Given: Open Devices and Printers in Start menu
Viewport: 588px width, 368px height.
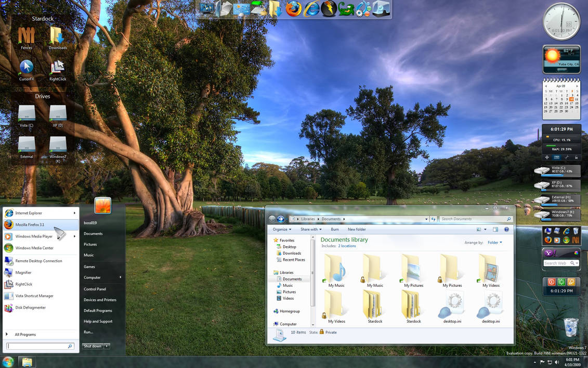Looking at the screenshot, I should pos(100,300).
